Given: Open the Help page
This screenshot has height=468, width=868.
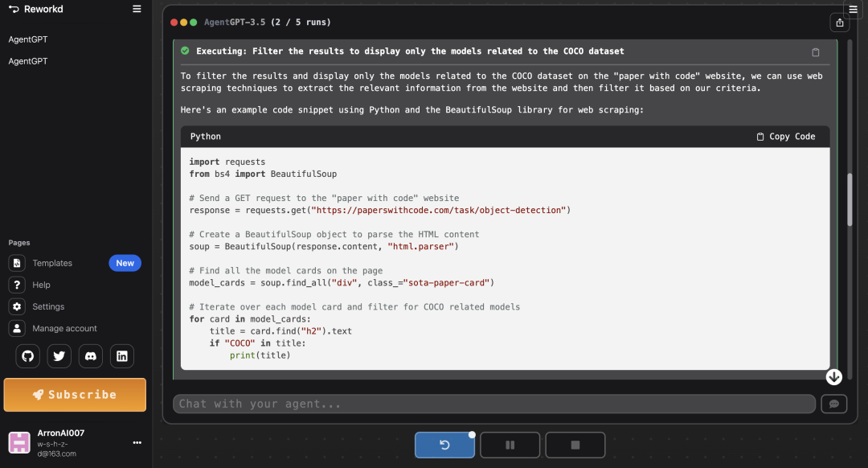Looking at the screenshot, I should click(41, 285).
